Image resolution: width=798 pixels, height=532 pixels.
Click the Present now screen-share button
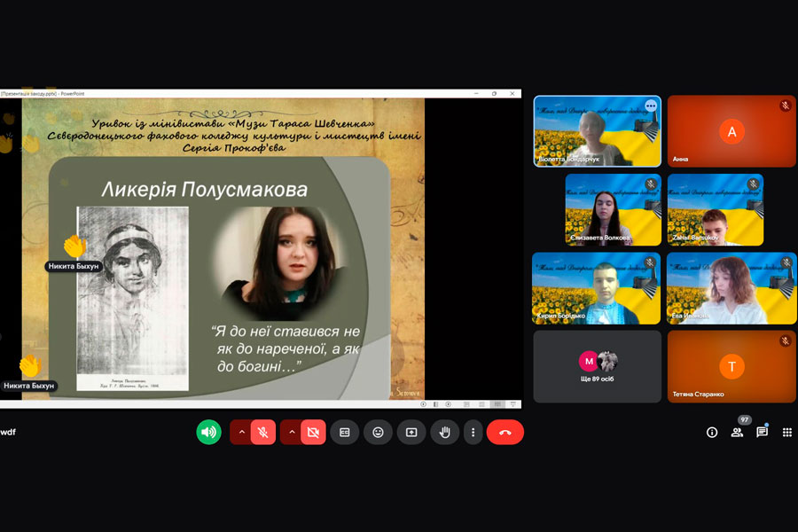[411, 432]
